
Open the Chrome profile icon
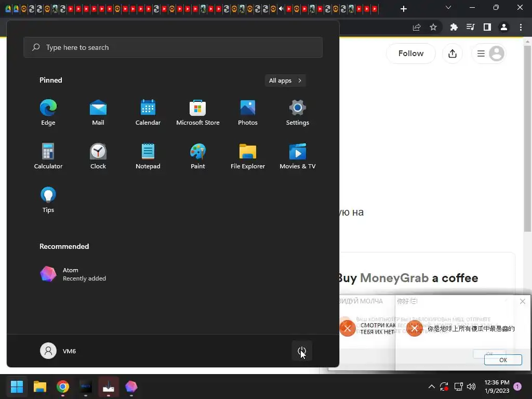click(x=504, y=27)
